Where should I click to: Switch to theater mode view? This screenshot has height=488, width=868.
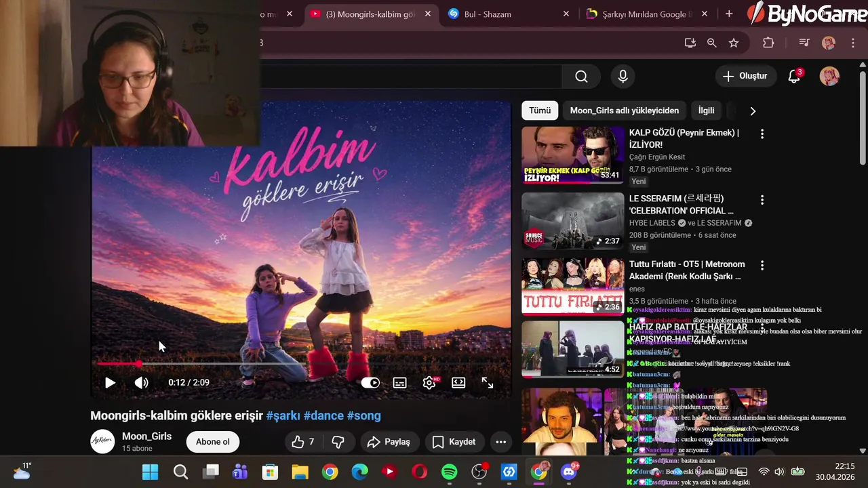click(x=458, y=383)
